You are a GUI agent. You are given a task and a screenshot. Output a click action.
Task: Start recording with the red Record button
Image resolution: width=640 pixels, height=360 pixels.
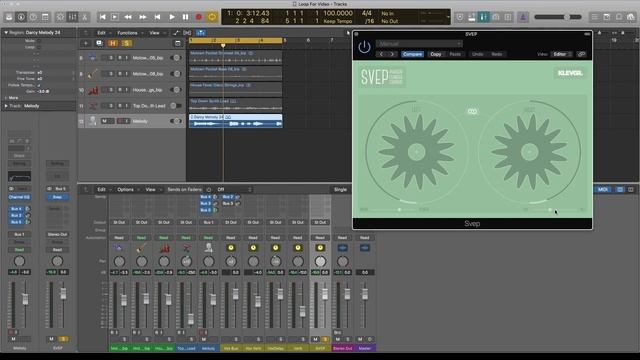pos(199,17)
